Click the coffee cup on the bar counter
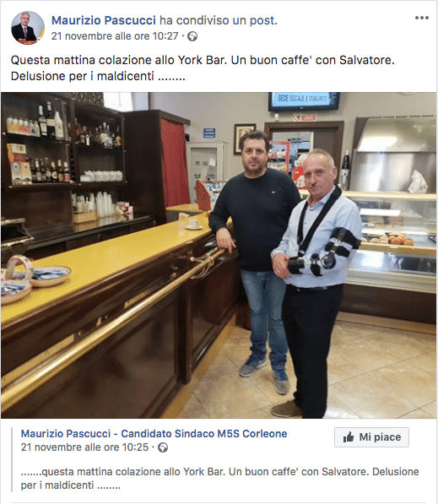Screen dimensions: 438x504 click(x=194, y=224)
